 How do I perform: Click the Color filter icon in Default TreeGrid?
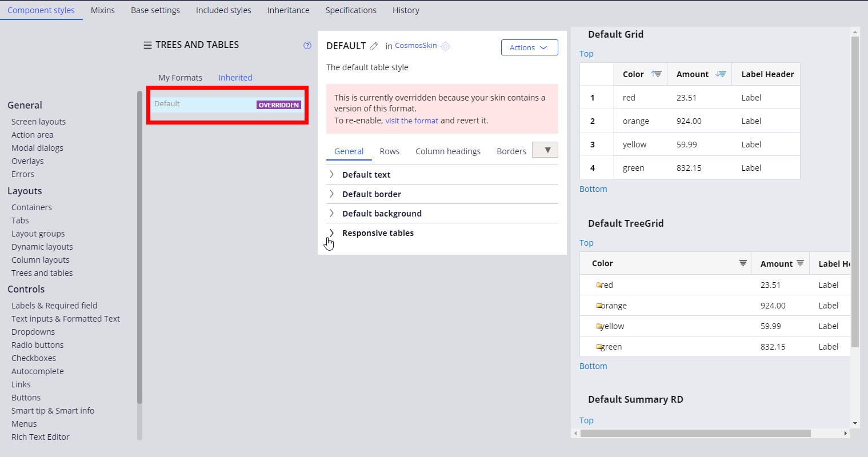[x=743, y=263]
